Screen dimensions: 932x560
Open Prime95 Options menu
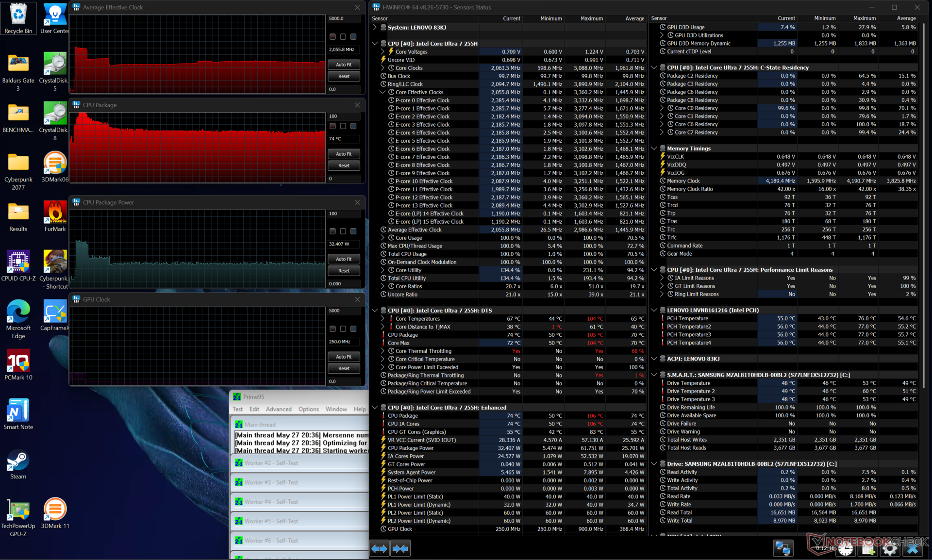309,409
